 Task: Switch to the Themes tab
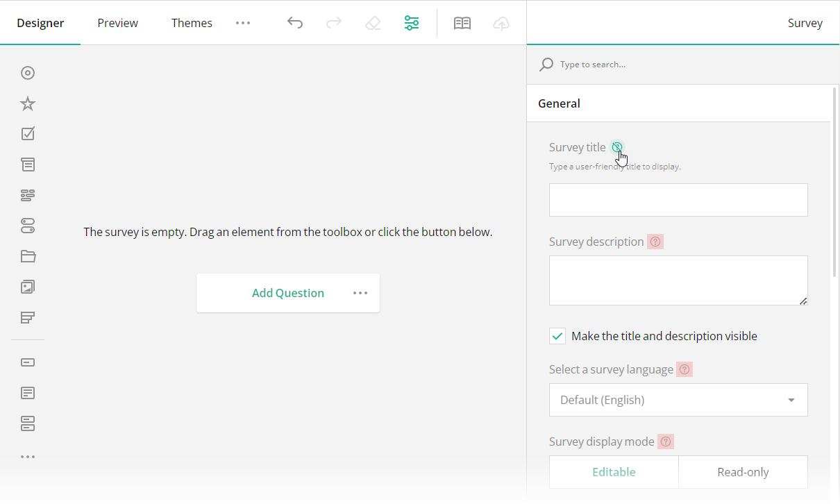click(192, 22)
